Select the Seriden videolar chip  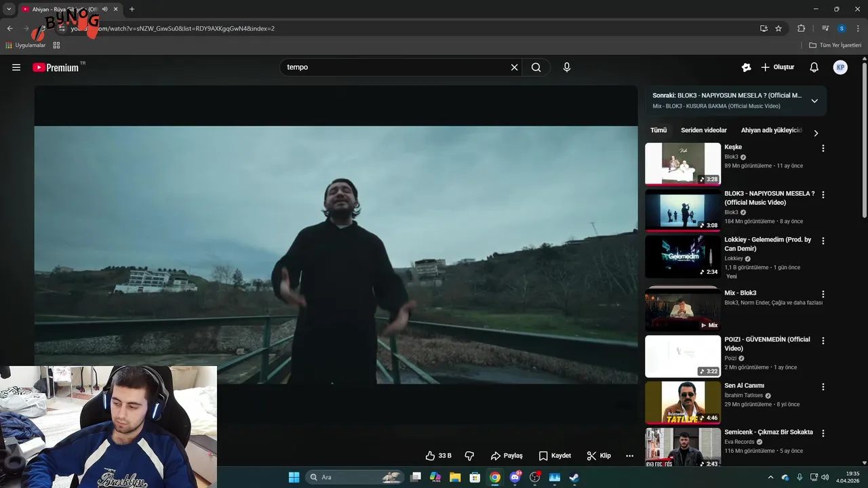(704, 130)
